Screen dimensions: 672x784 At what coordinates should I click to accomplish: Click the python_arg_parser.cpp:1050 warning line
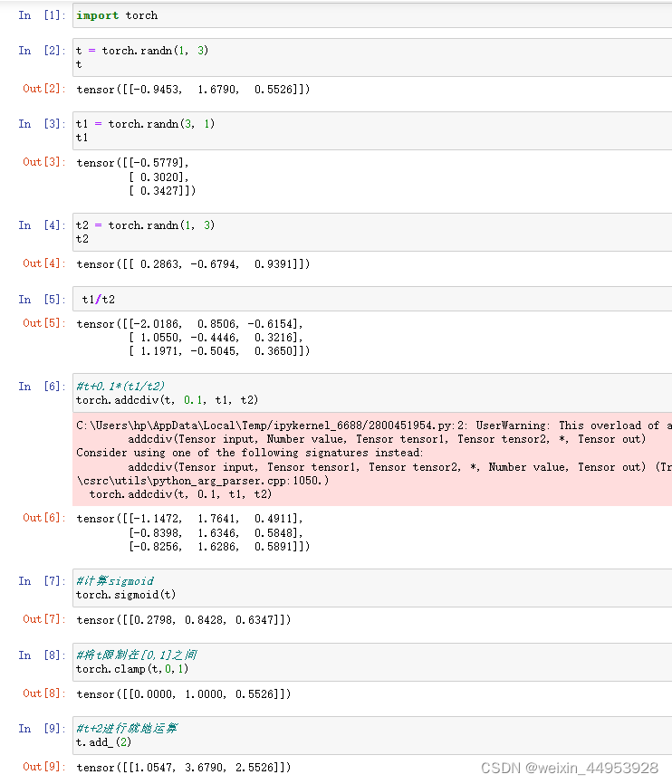coord(203,481)
